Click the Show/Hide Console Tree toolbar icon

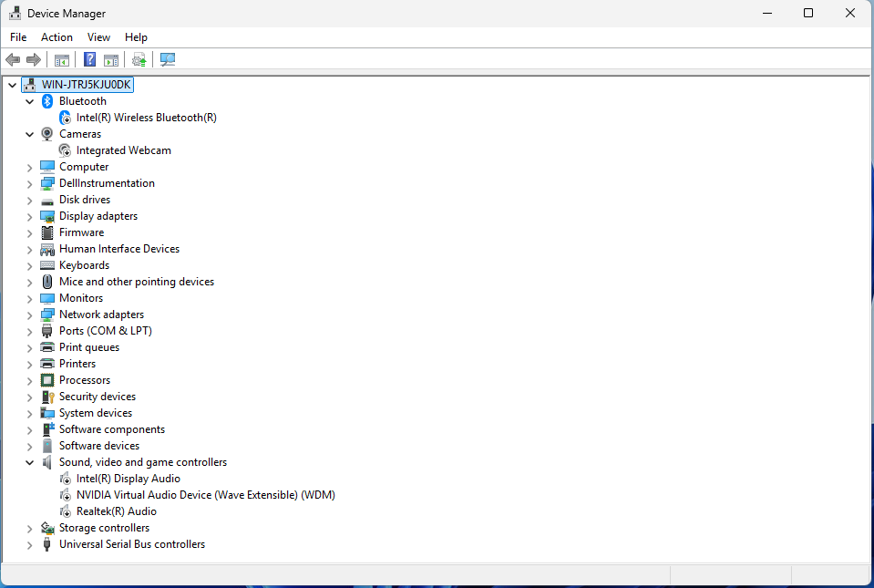(x=62, y=59)
